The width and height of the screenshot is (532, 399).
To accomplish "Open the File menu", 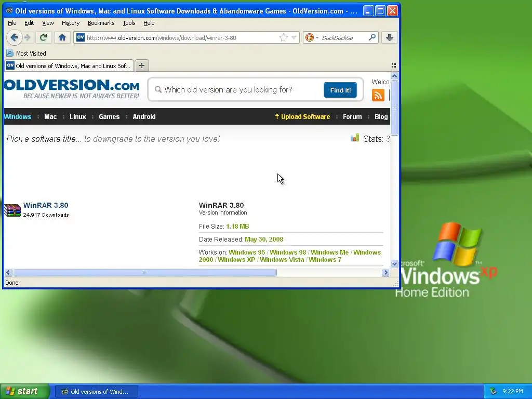I will 12,23.
